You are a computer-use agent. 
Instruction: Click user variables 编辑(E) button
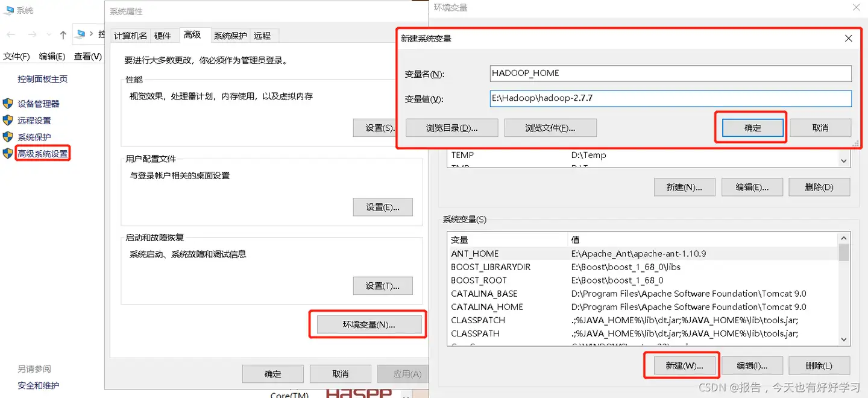pyautogui.click(x=752, y=187)
